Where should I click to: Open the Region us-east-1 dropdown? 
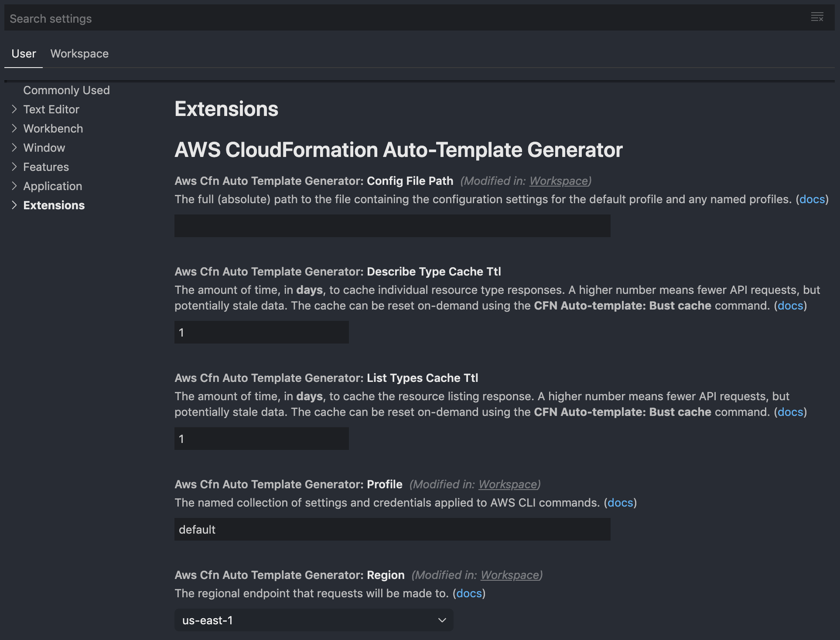pos(314,620)
